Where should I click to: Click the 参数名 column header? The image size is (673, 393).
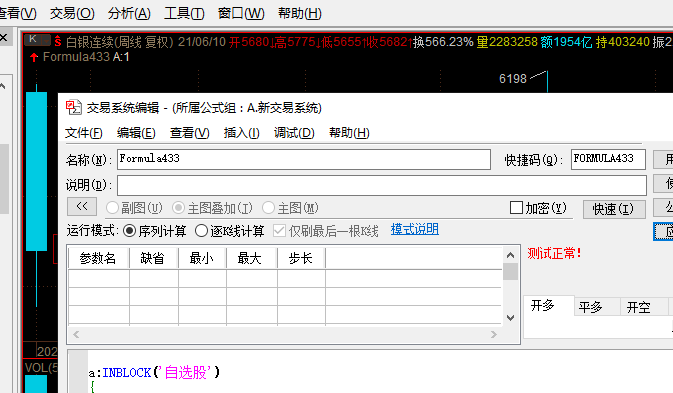[x=98, y=258]
